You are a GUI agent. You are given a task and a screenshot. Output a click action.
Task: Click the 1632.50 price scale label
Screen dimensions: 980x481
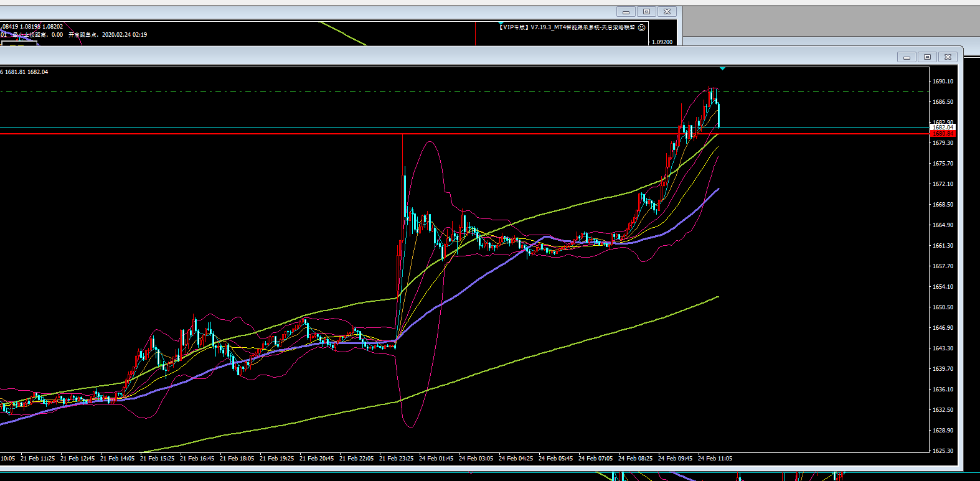(x=943, y=410)
